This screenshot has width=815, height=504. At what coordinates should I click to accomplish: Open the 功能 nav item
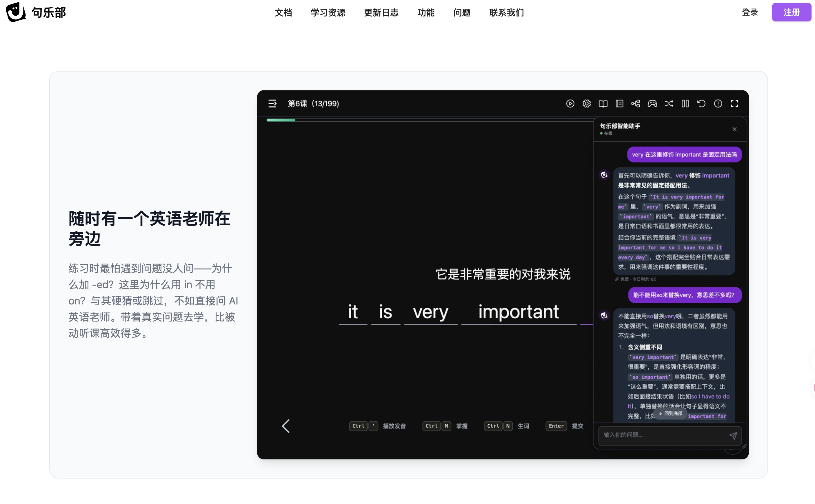pyautogui.click(x=426, y=13)
